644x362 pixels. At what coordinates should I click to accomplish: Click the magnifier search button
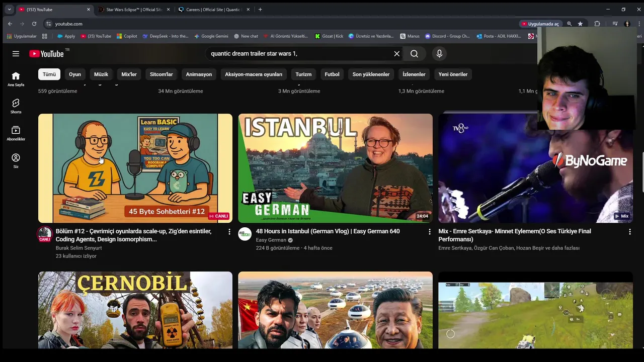[414, 54]
